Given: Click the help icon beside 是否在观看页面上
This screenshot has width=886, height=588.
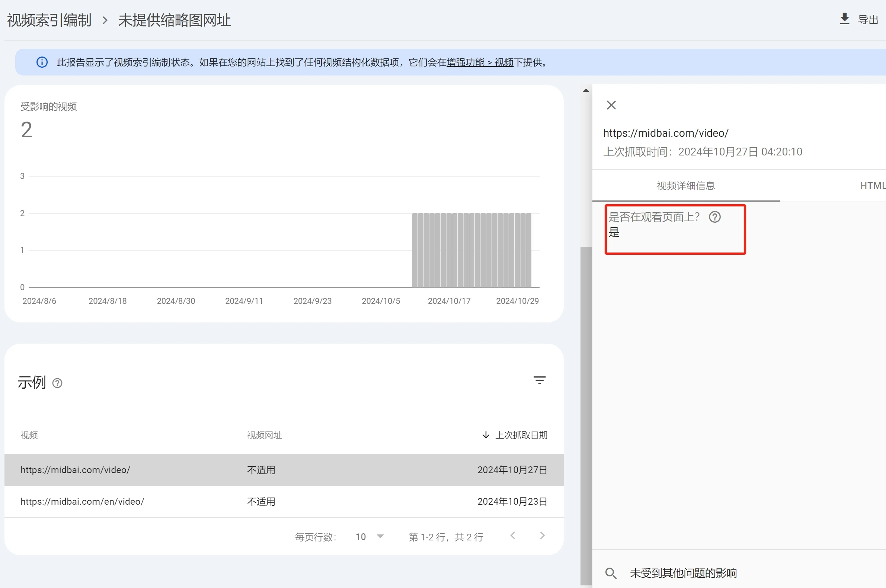Looking at the screenshot, I should click(714, 217).
